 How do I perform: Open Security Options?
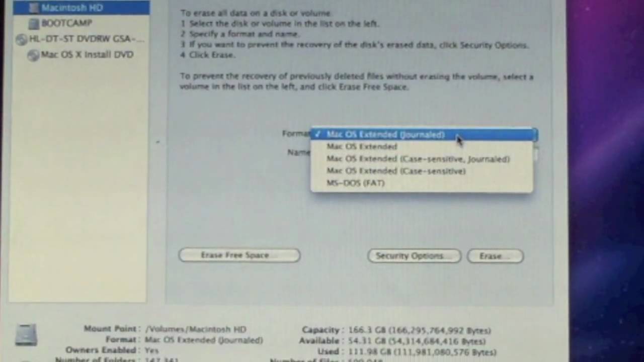tap(414, 256)
